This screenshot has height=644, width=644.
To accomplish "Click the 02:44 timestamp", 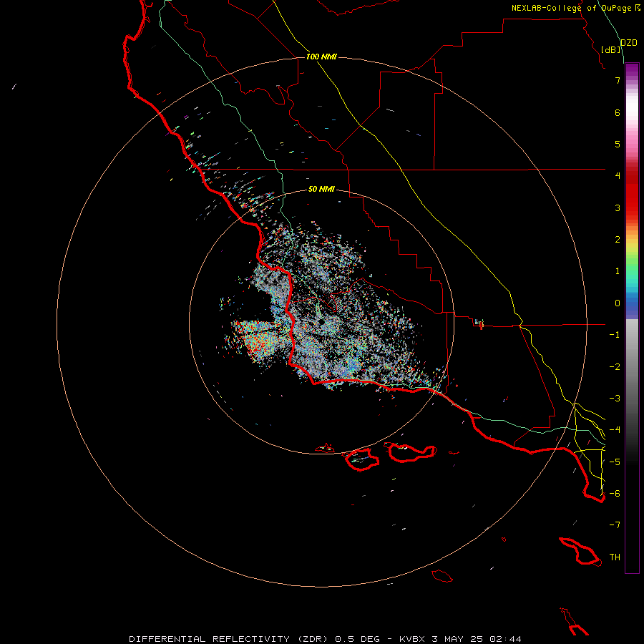I will click(506, 639).
